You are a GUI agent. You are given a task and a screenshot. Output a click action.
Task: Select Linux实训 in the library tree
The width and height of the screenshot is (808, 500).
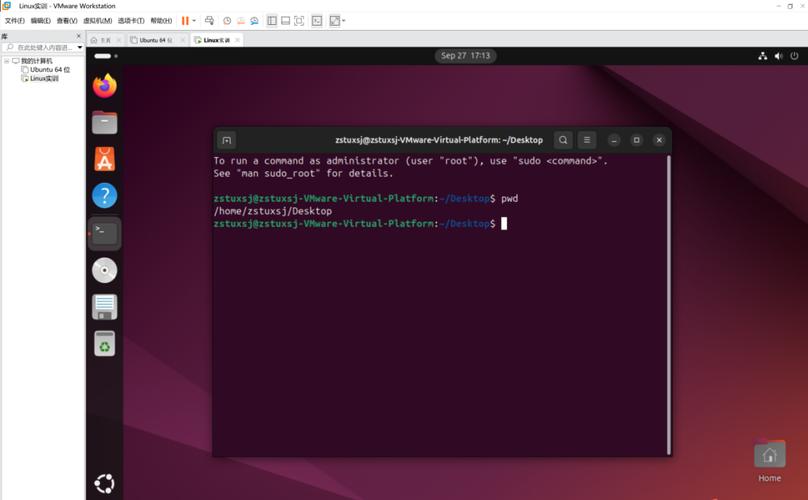(44, 78)
